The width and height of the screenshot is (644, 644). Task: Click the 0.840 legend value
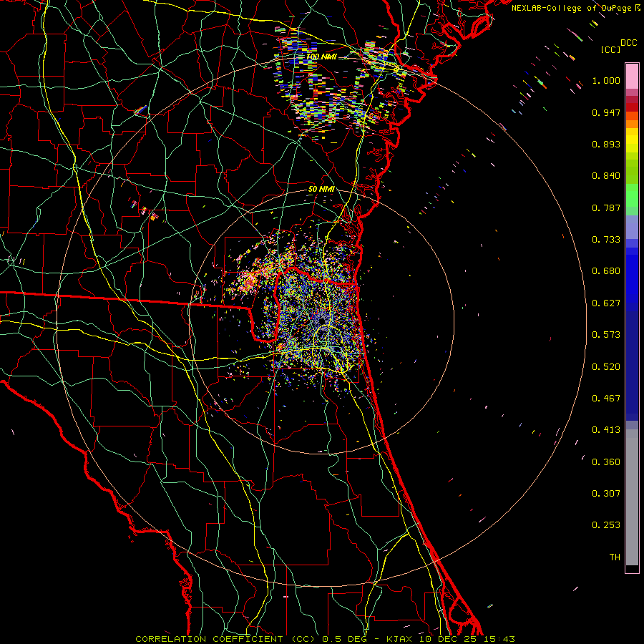tap(606, 176)
